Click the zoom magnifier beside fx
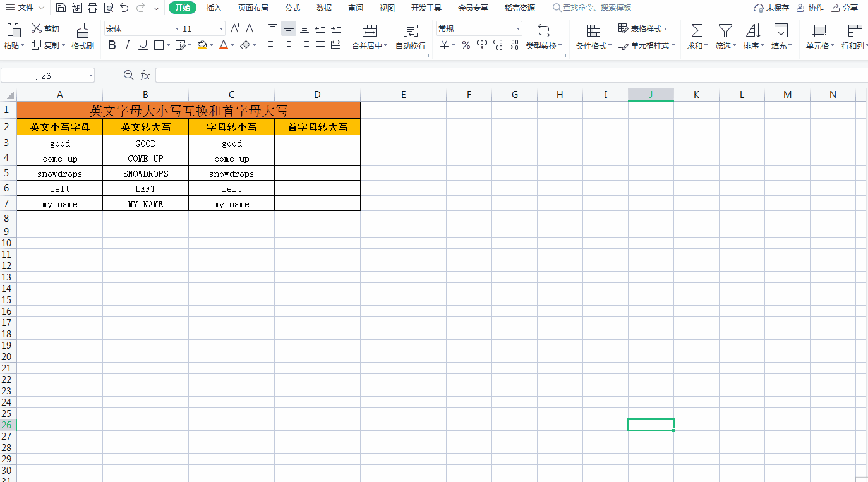Screen dimensions: 868x482 tap(129, 75)
